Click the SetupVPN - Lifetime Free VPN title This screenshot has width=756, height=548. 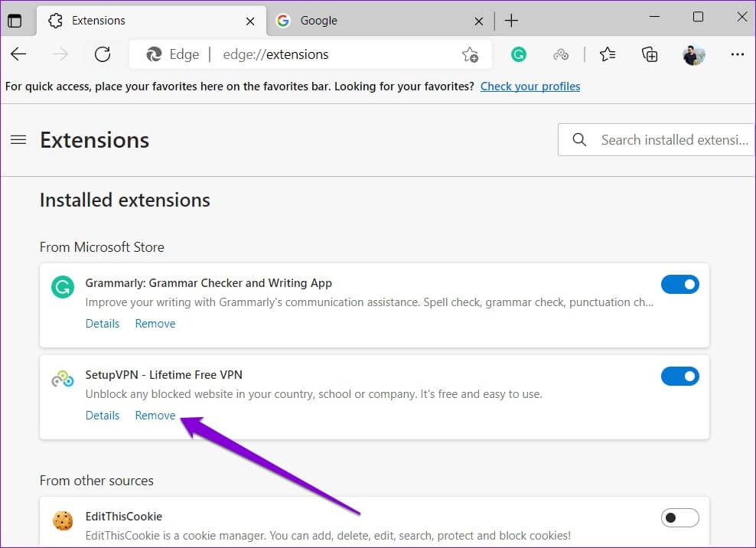164,375
